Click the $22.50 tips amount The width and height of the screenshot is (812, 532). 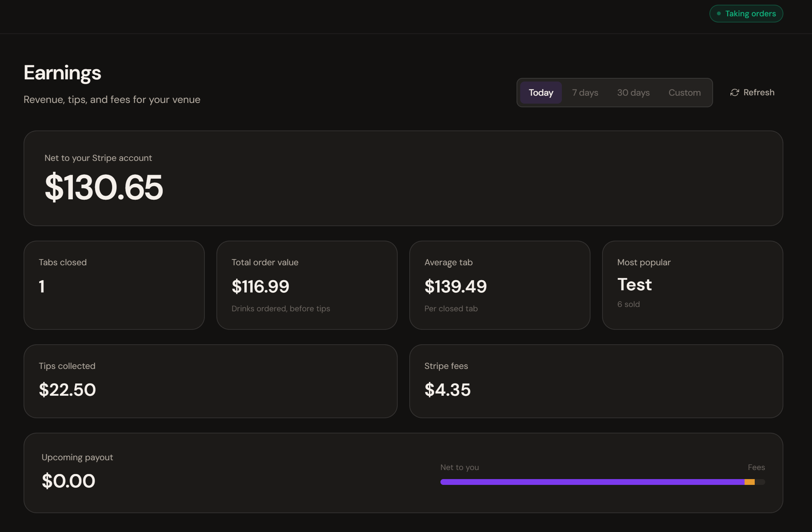pos(67,390)
